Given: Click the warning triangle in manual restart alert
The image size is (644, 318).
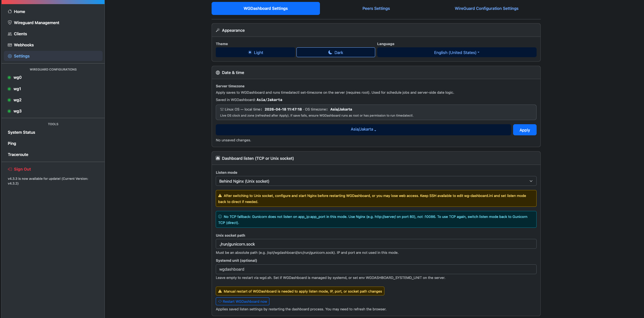Looking at the screenshot, I should 220,291.
